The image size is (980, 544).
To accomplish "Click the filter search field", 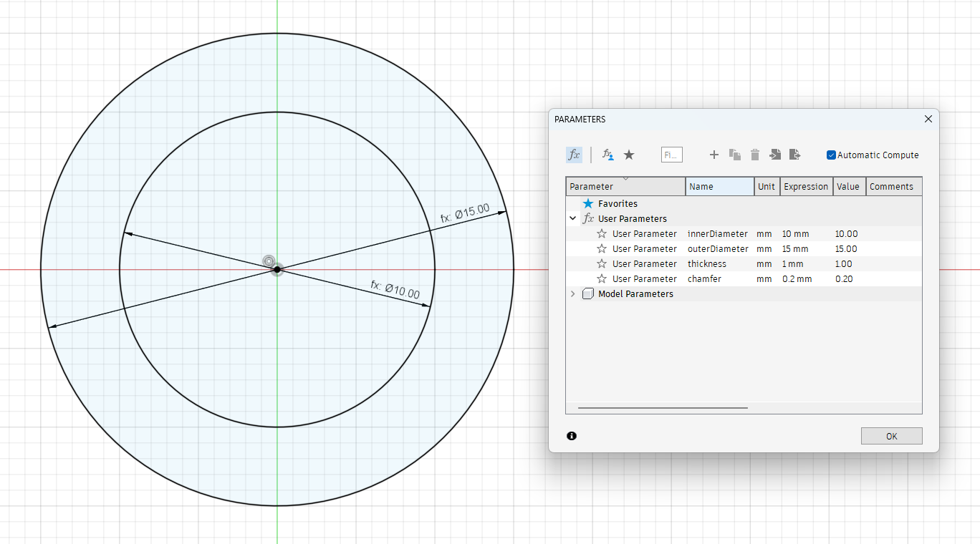I will click(672, 155).
